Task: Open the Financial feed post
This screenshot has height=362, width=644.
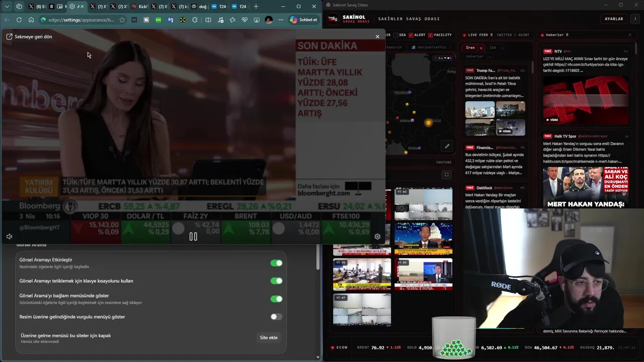Action: (496, 161)
